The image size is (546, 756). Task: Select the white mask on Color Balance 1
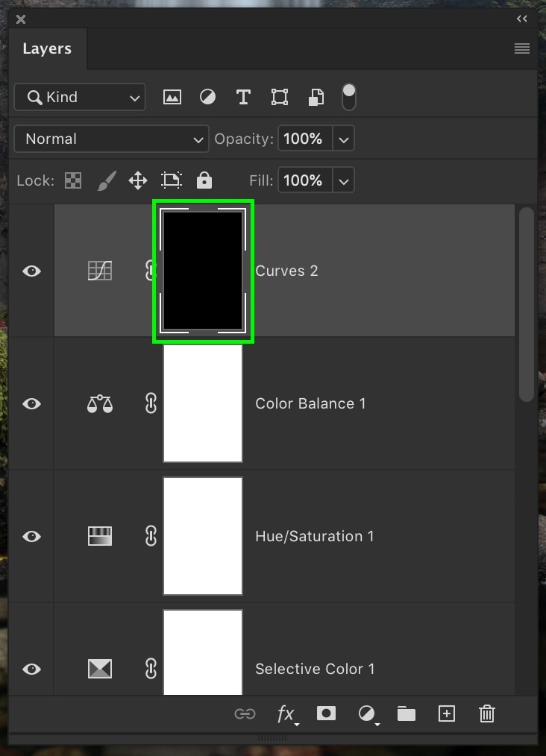coord(203,403)
